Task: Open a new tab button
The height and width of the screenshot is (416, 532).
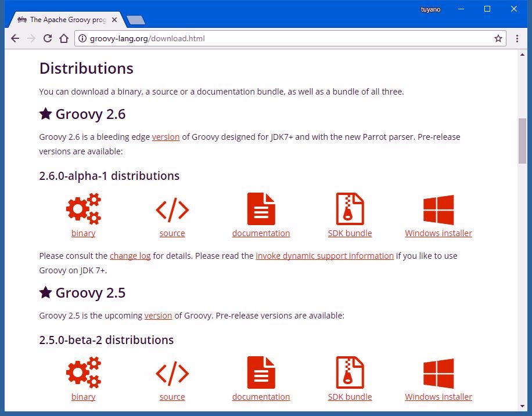Action: (135, 20)
